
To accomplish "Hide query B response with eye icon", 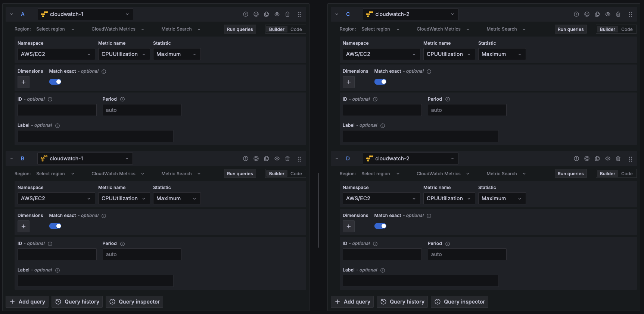I will [x=277, y=158].
